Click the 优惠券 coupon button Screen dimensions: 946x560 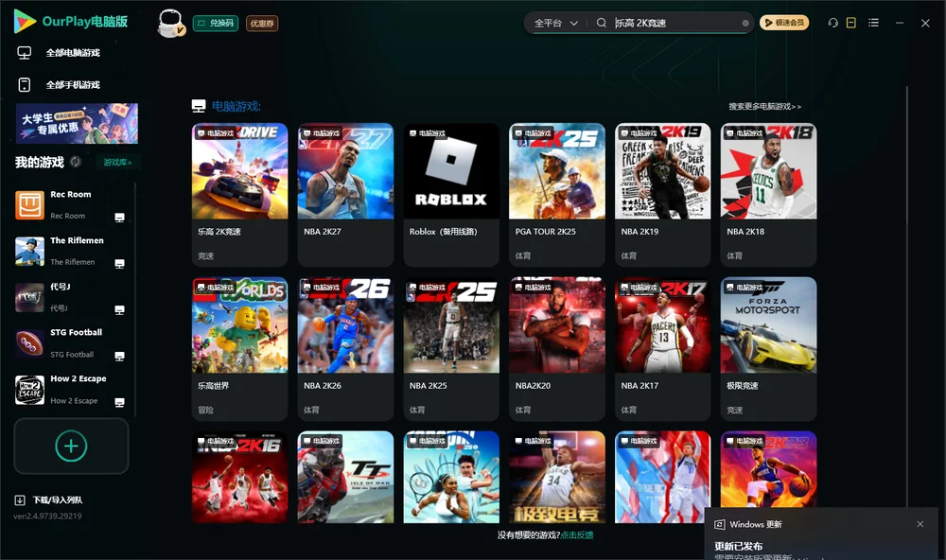[x=262, y=24]
